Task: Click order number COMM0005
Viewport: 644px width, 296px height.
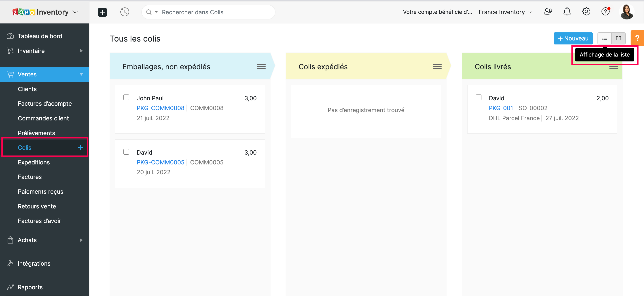Action: 207,162
